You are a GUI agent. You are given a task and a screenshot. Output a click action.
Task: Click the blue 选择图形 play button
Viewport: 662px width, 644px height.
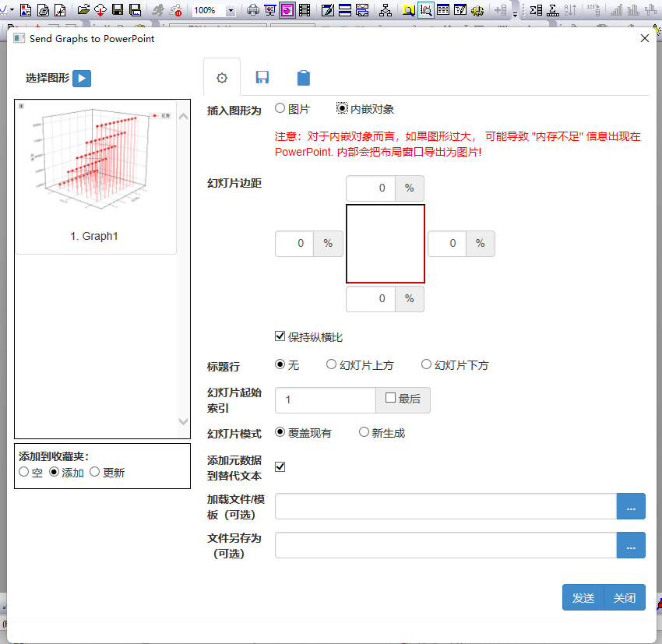coord(82,78)
